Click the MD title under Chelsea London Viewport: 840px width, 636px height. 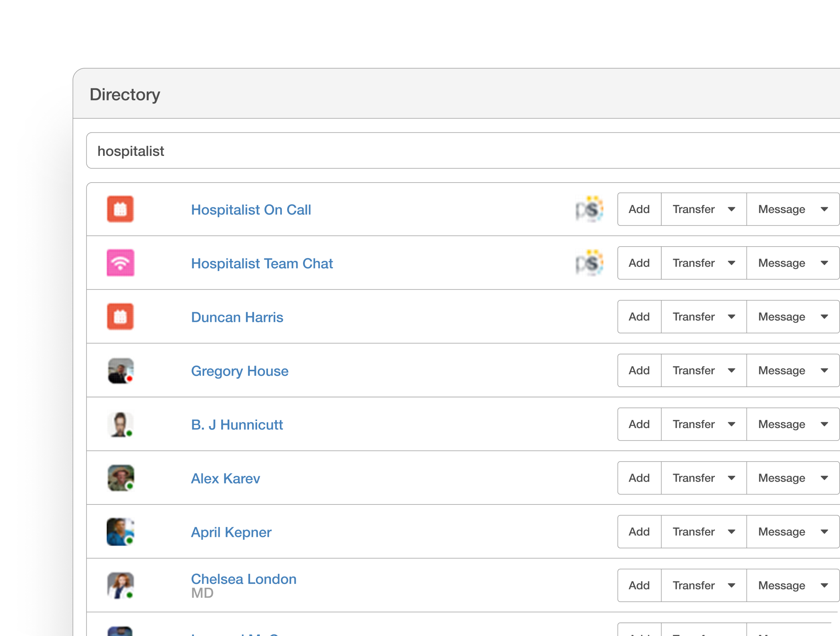click(202, 593)
